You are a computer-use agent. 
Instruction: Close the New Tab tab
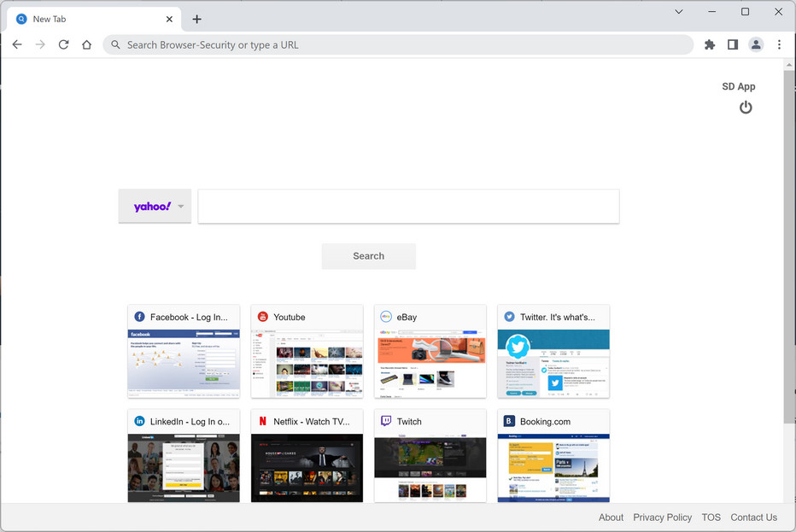169,20
